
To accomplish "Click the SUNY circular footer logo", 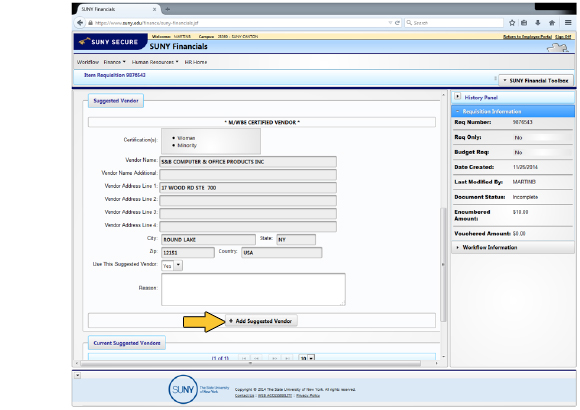I will (x=183, y=389).
